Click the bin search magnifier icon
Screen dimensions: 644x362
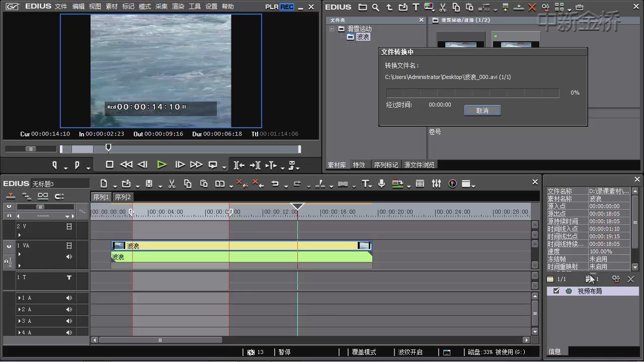(x=376, y=7)
